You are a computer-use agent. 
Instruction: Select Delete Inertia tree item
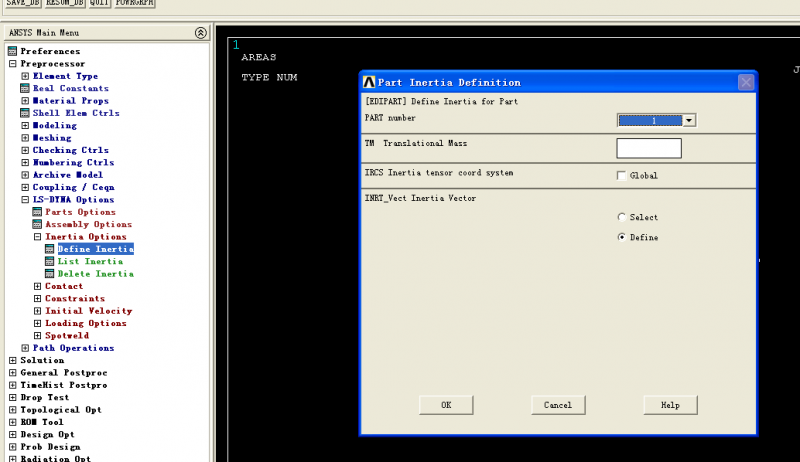pyautogui.click(x=95, y=274)
